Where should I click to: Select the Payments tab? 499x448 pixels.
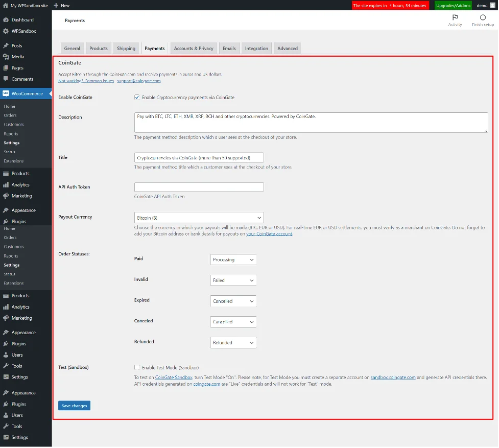155,49
